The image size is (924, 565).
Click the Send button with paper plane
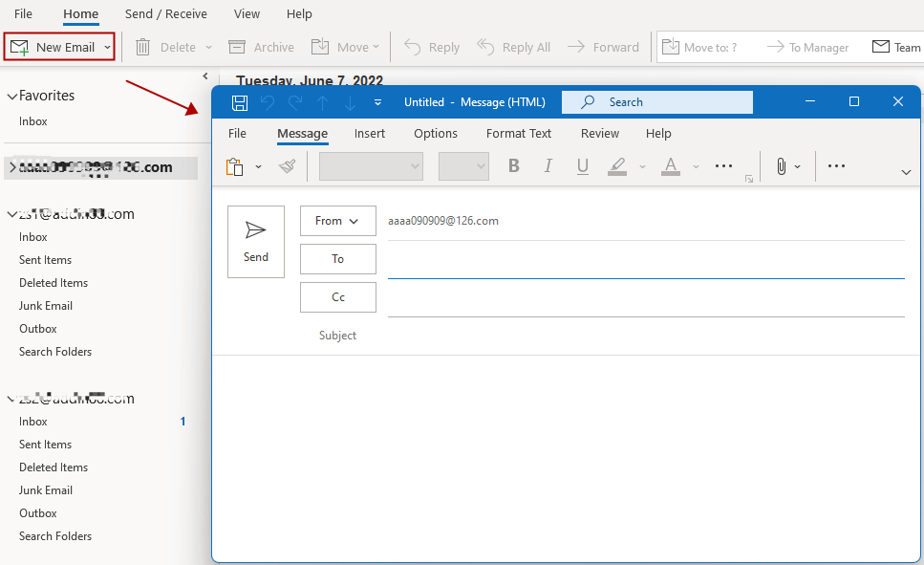pyautogui.click(x=256, y=242)
